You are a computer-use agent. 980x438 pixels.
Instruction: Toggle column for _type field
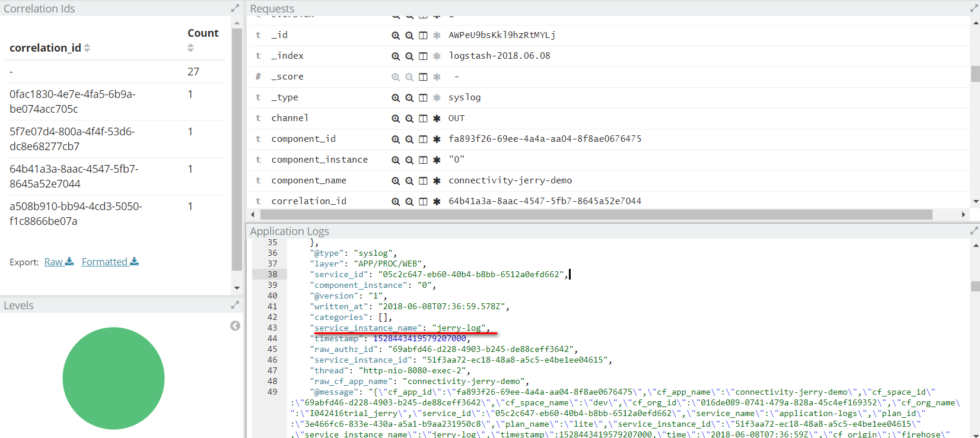423,98
